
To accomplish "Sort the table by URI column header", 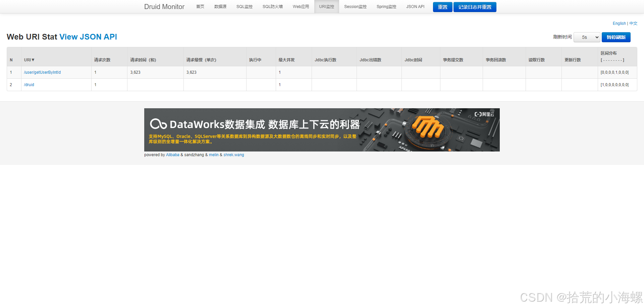I will (29, 60).
